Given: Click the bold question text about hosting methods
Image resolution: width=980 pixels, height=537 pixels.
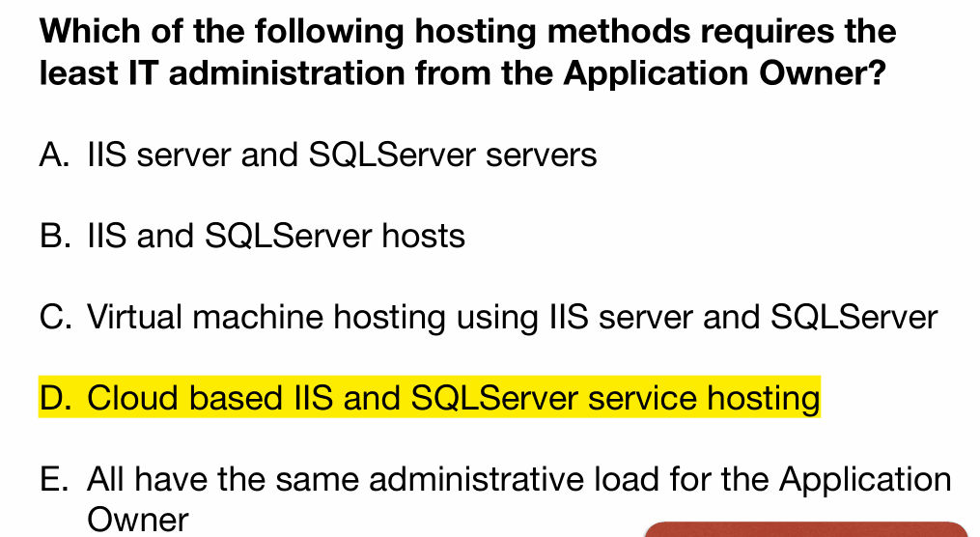Looking at the screenshot, I should (468, 52).
